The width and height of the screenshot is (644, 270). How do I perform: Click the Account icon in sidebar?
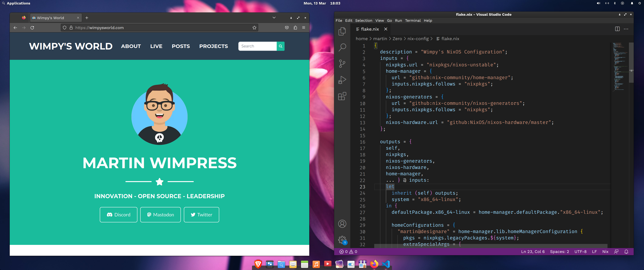pos(343,223)
